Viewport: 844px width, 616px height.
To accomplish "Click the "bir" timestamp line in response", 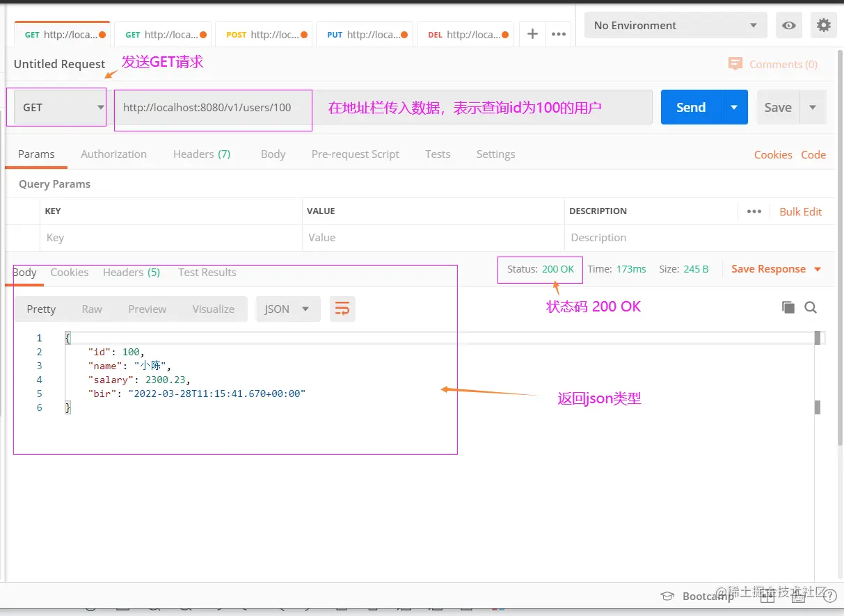I will (x=197, y=394).
